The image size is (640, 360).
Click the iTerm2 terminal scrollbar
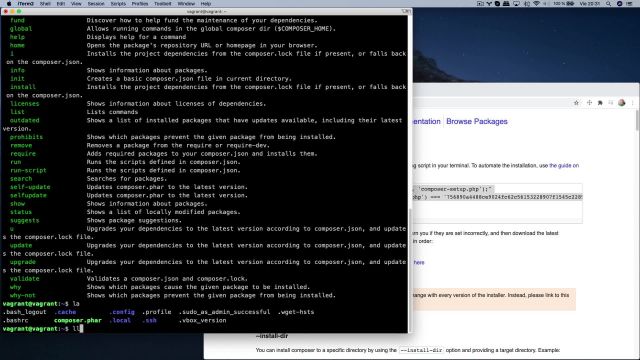tap(410, 269)
